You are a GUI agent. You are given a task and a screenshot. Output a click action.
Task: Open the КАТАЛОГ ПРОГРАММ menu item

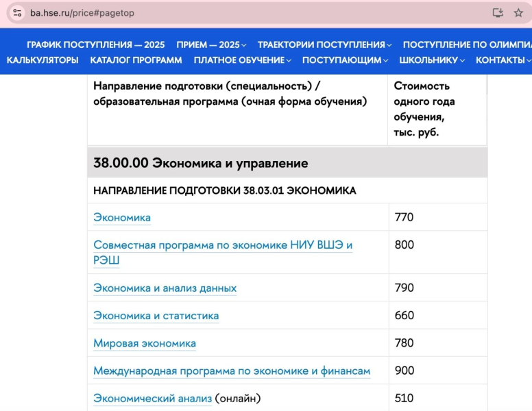pyautogui.click(x=136, y=60)
